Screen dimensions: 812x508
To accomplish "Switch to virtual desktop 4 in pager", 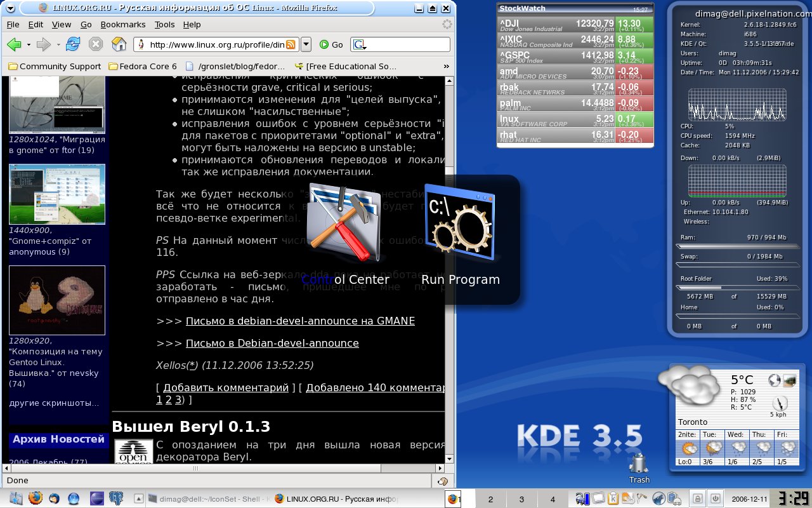I will 553,499.
